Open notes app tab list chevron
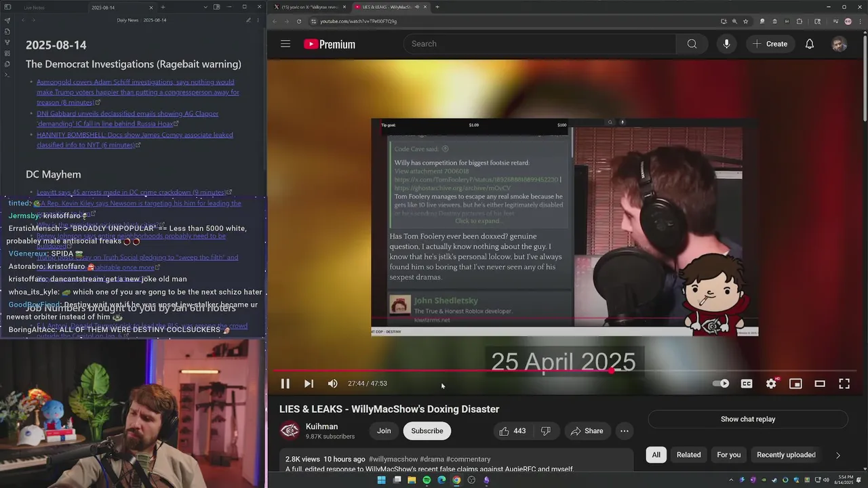868x488 pixels. [x=206, y=7]
